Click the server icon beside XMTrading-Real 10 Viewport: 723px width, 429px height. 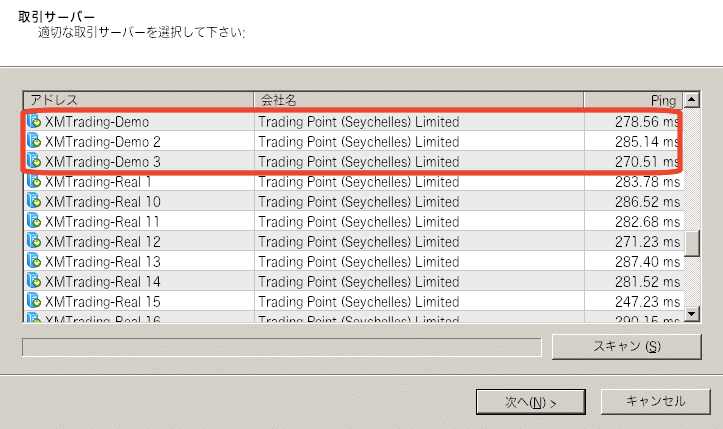34,201
